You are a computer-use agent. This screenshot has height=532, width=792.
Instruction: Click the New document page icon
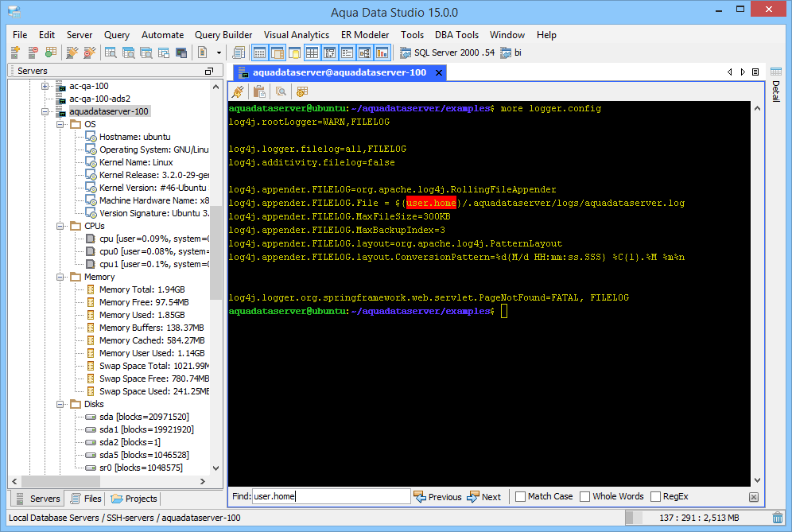203,52
